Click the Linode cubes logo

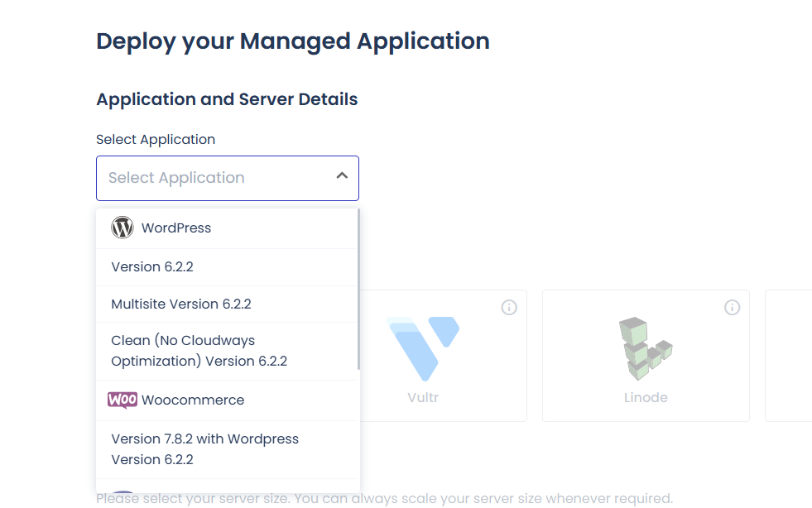click(x=646, y=348)
